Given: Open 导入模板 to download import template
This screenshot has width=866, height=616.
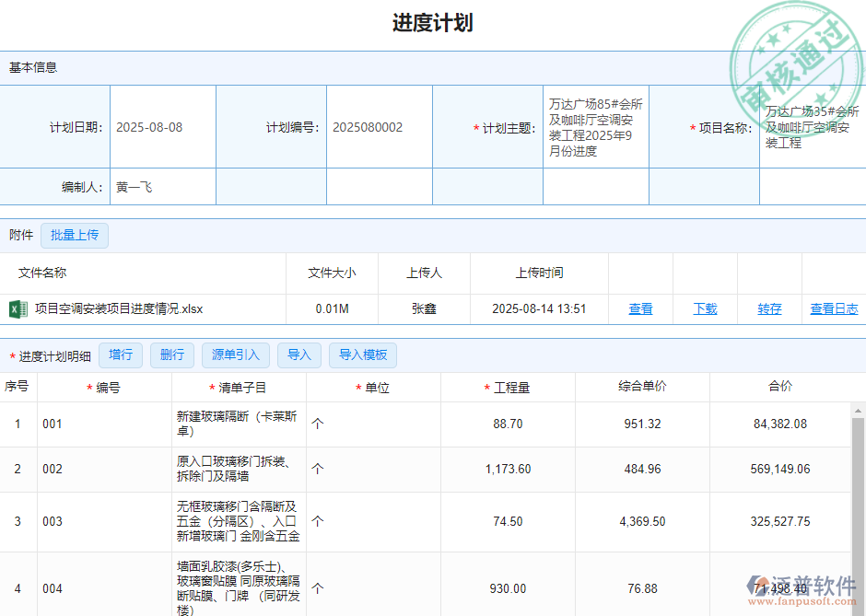Looking at the screenshot, I should click(362, 354).
